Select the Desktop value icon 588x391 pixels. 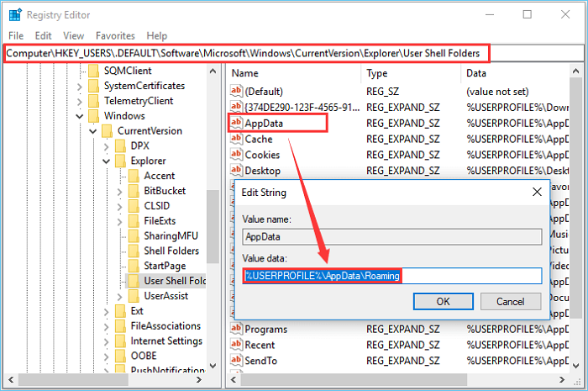pyautogui.click(x=236, y=171)
